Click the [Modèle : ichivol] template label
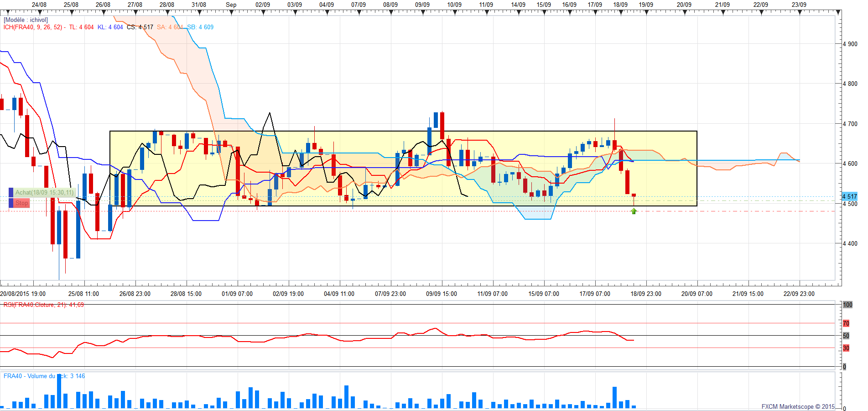This screenshot has height=411, width=868. point(26,20)
